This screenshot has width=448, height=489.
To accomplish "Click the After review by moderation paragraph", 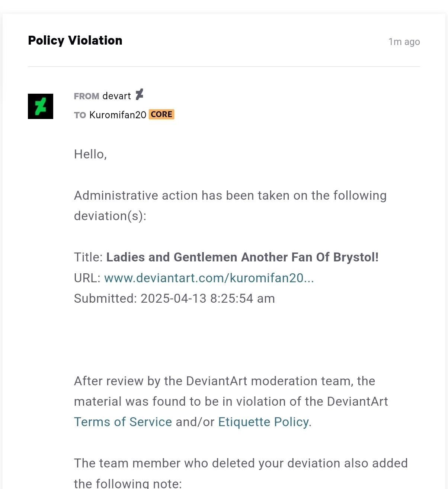I will [231, 401].
